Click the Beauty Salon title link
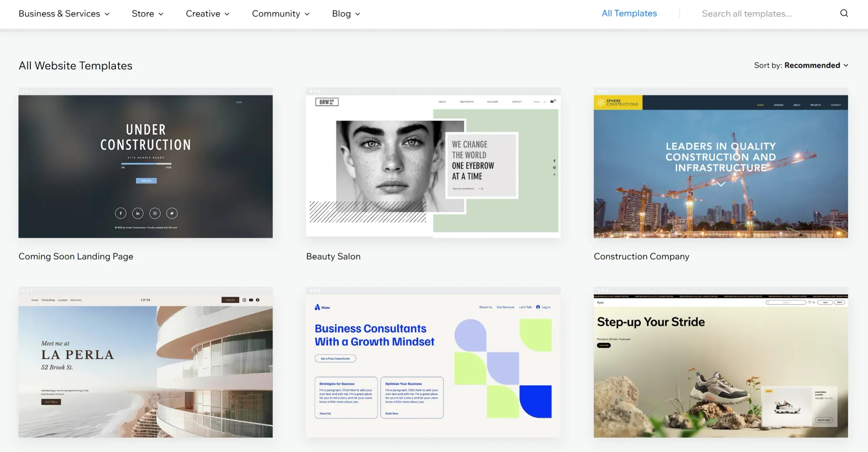The height and width of the screenshot is (452, 868). (x=333, y=256)
